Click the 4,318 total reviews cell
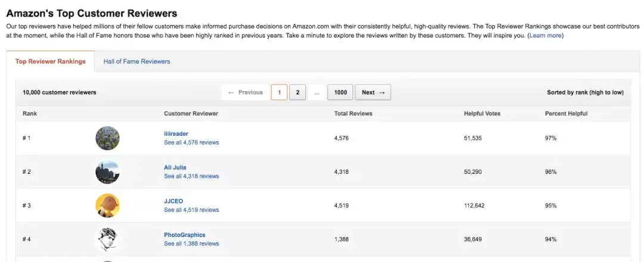Screen dimensions: 644x262 (x=341, y=172)
